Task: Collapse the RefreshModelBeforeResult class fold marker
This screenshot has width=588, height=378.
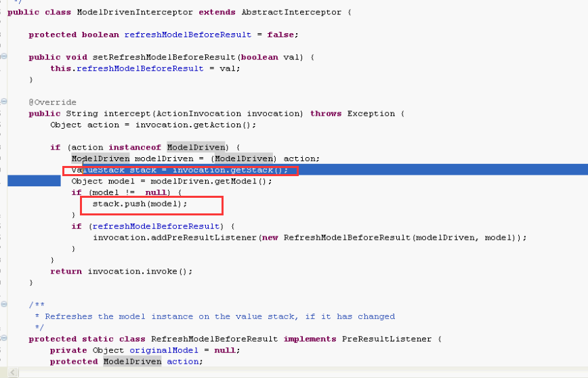Action: [4, 338]
